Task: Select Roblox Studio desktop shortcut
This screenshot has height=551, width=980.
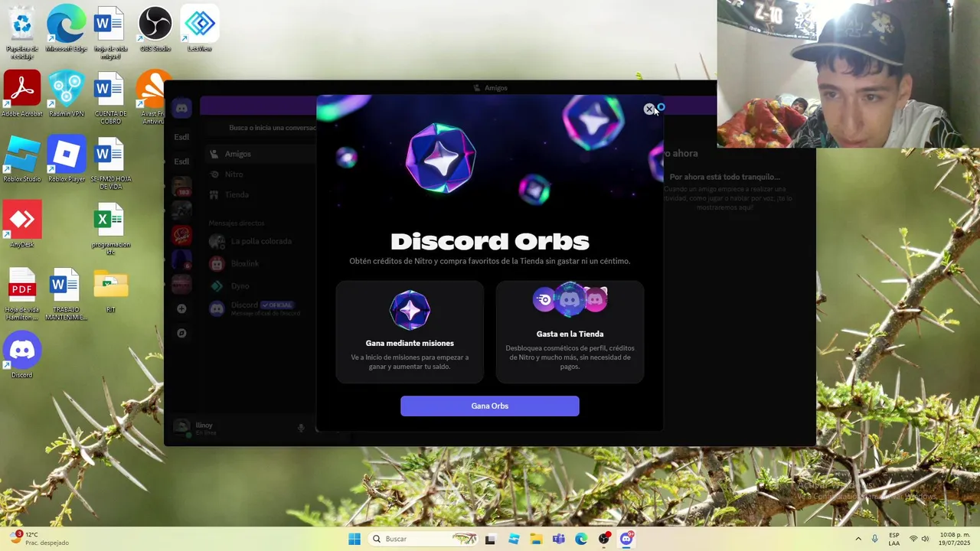Action: tap(22, 160)
